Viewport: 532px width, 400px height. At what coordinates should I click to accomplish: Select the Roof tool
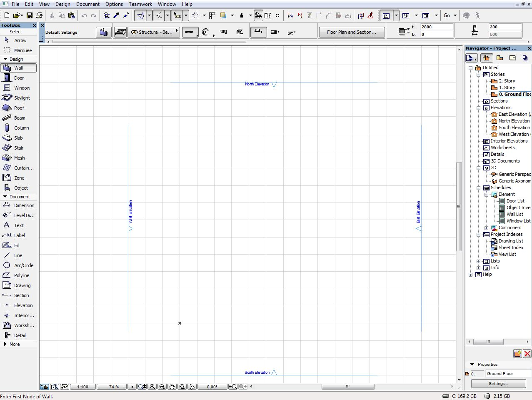(x=18, y=108)
